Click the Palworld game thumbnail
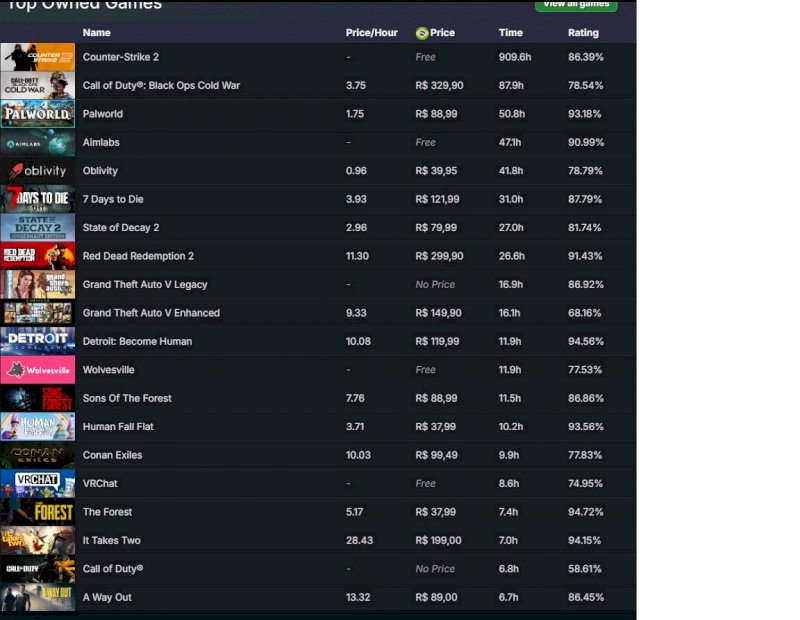Screen dimensions: 800x620 pos(38,114)
